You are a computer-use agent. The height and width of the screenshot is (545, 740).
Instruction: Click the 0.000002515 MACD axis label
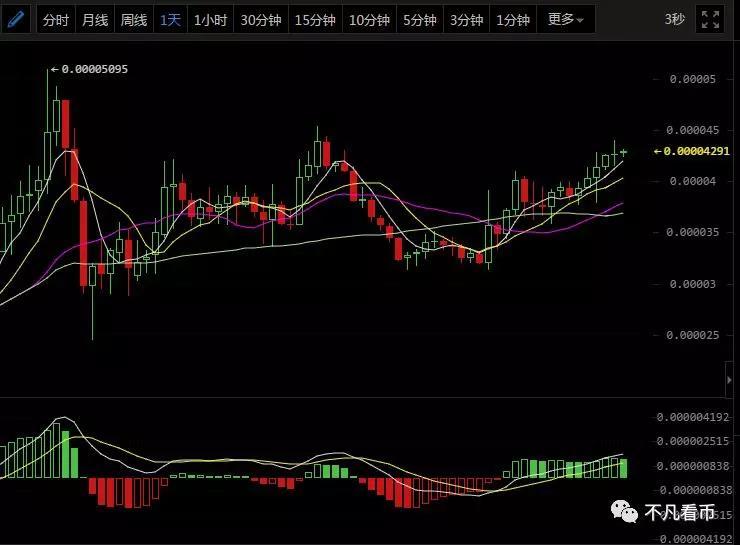(x=693, y=441)
